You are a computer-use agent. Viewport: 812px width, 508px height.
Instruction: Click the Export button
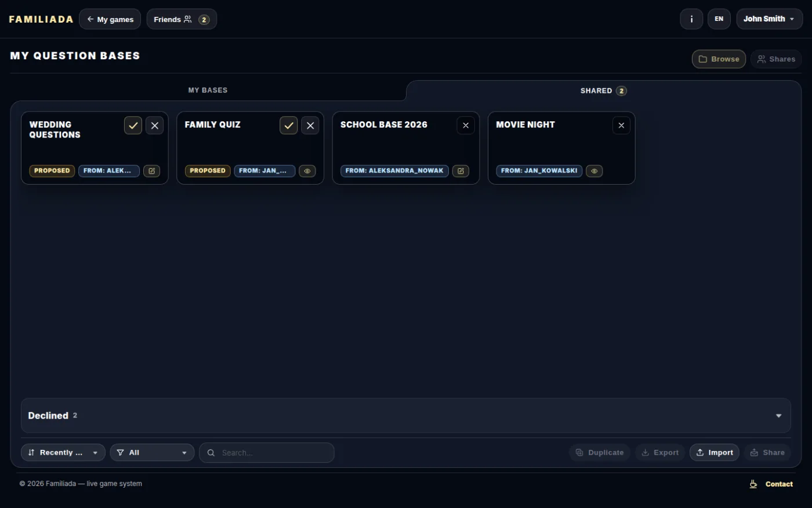[x=660, y=453]
